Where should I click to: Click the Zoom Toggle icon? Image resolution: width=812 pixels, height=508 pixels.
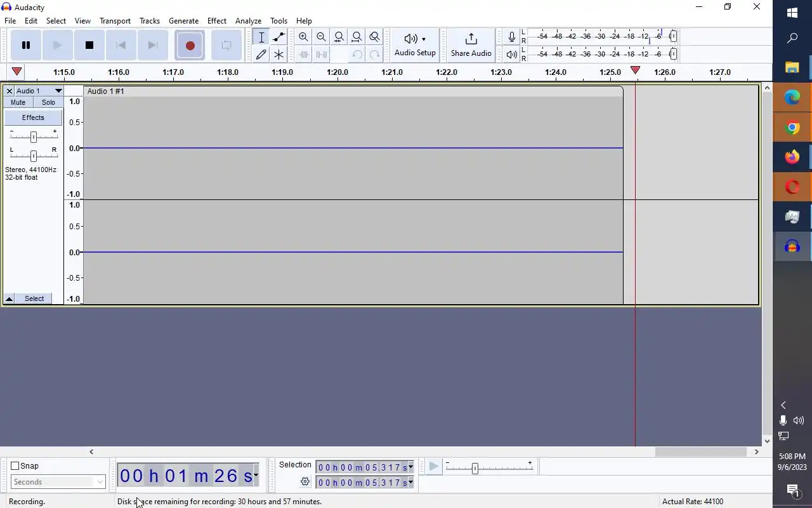click(375, 37)
